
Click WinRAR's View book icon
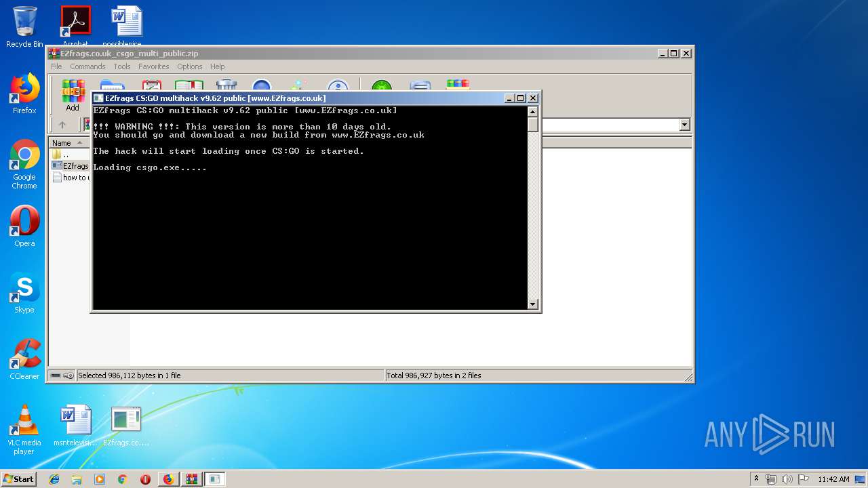(x=189, y=85)
